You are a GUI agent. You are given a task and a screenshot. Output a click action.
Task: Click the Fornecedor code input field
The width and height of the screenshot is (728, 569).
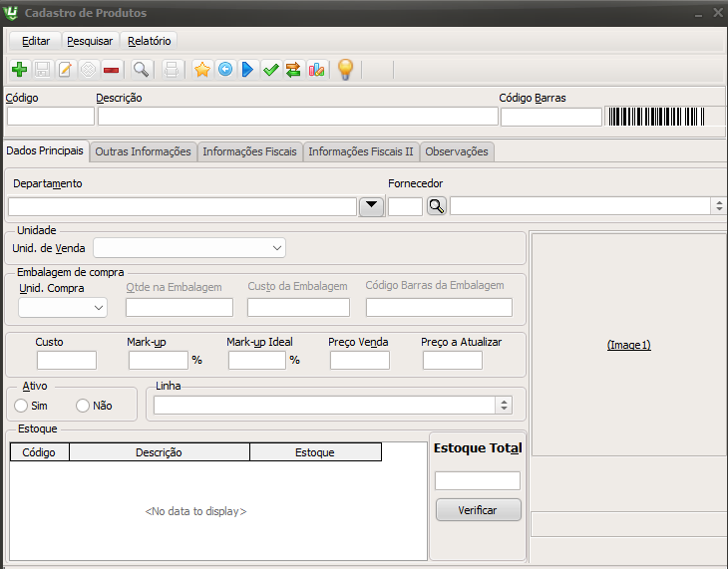click(x=405, y=206)
